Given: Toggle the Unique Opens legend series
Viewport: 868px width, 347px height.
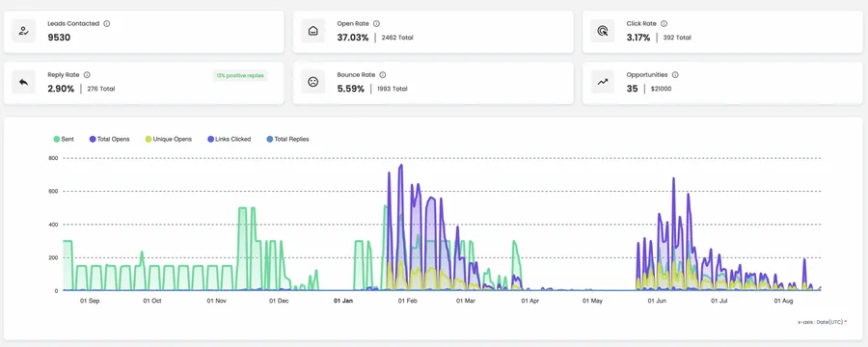Looking at the screenshot, I should point(168,139).
